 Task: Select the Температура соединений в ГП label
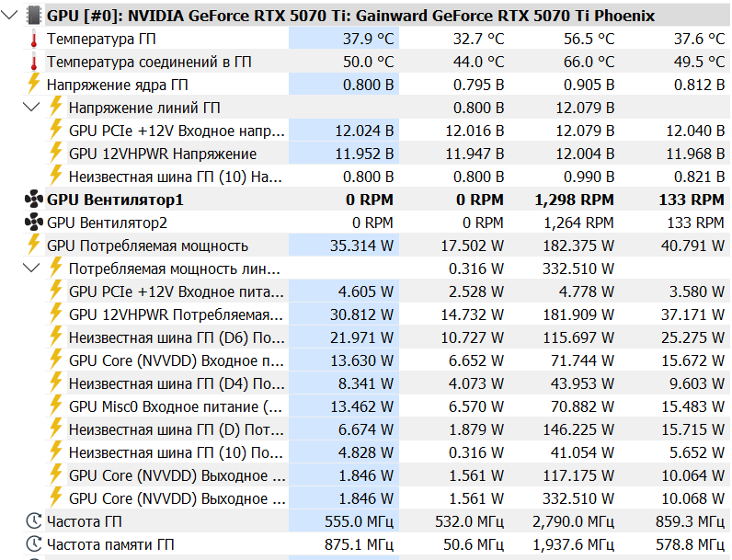(149, 62)
